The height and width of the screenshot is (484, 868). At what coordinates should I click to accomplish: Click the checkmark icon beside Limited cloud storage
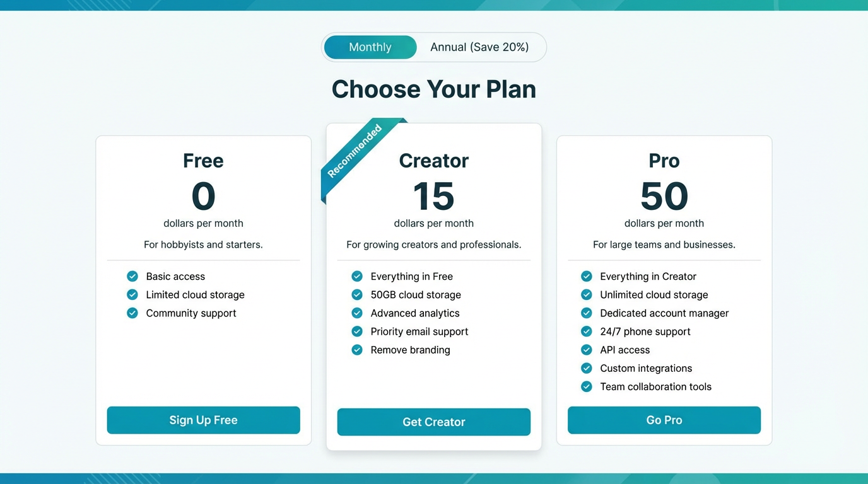(x=132, y=294)
